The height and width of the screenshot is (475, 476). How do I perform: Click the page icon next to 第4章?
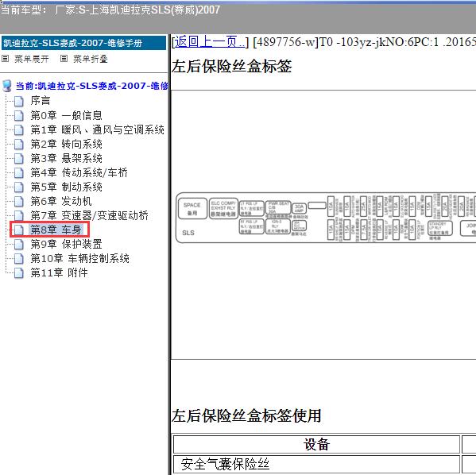coord(19,172)
